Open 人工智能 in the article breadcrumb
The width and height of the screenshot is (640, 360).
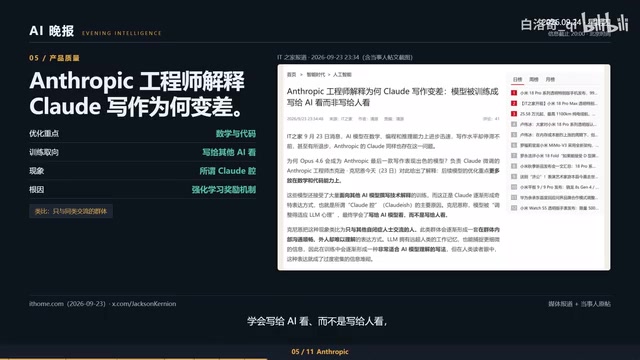(x=342, y=75)
